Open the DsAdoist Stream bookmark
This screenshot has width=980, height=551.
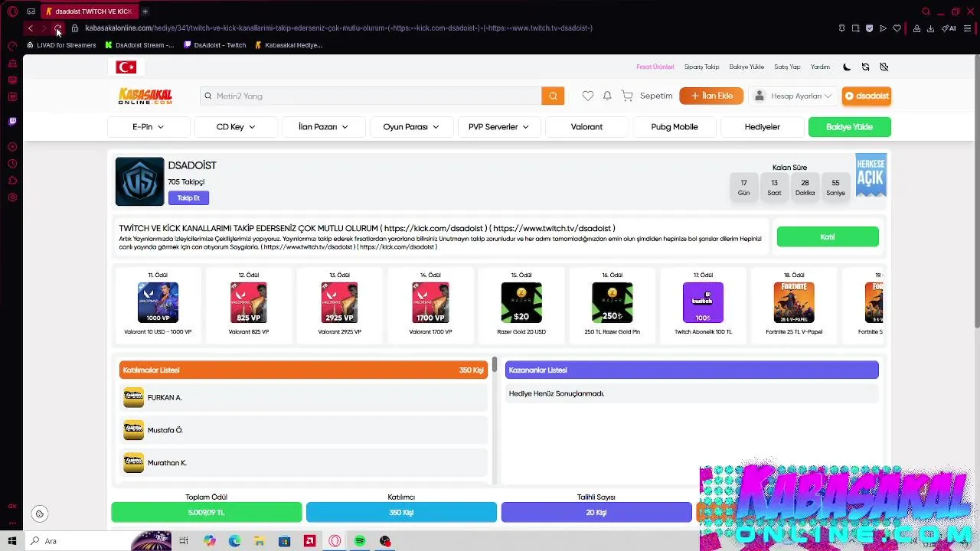coord(139,45)
